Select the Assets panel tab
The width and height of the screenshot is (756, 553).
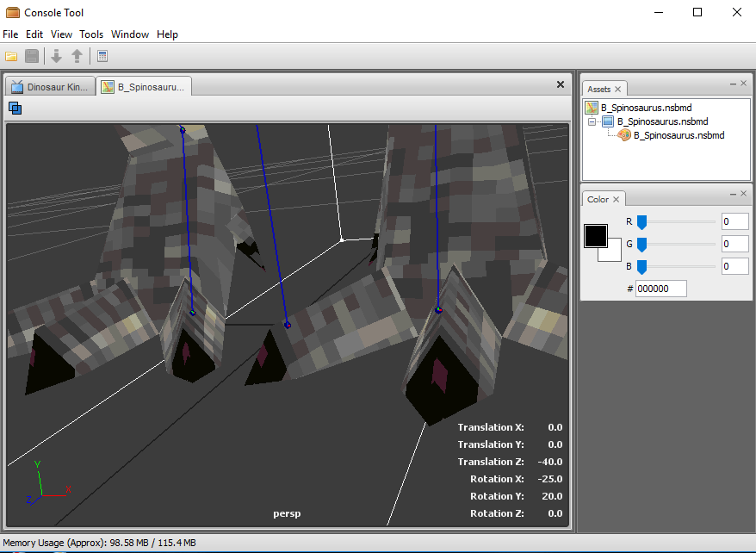point(604,89)
